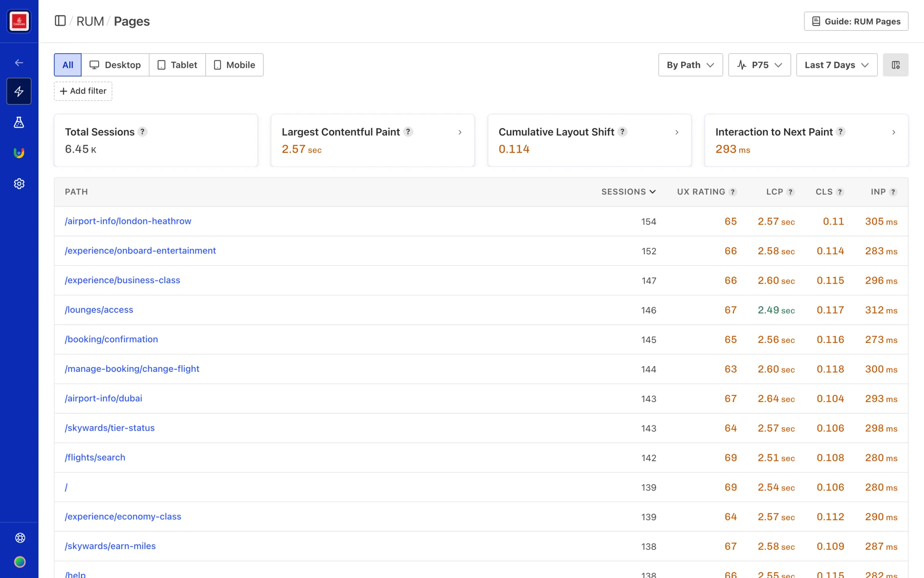Open /experience/business-class path
Screen dimensions: 924x578
click(122, 280)
